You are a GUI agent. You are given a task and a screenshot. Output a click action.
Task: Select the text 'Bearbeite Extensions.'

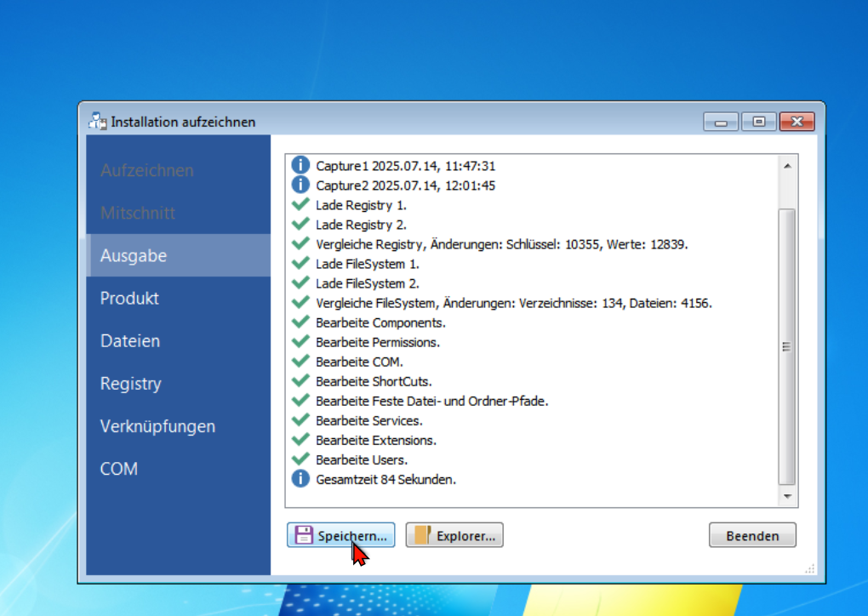click(x=376, y=441)
